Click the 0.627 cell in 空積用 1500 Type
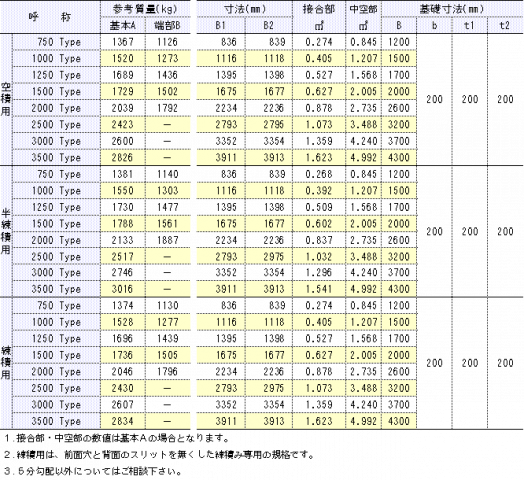The width and height of the screenshot is (524, 480). click(319, 92)
